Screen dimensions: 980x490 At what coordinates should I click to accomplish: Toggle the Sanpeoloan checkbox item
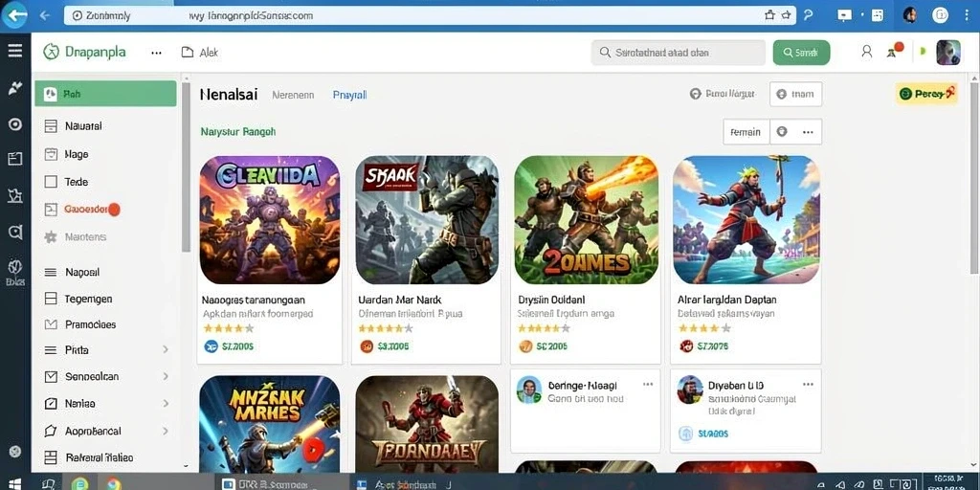tap(51, 376)
